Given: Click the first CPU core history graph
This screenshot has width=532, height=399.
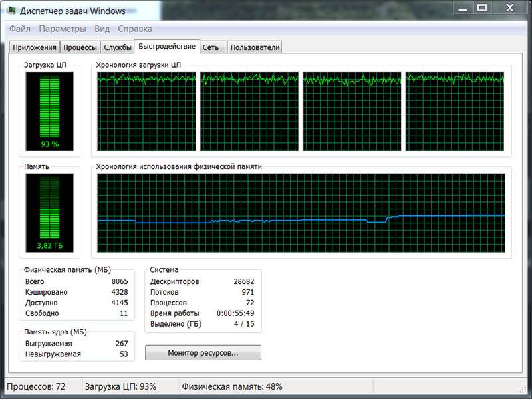Looking at the screenshot, I should coord(146,112).
